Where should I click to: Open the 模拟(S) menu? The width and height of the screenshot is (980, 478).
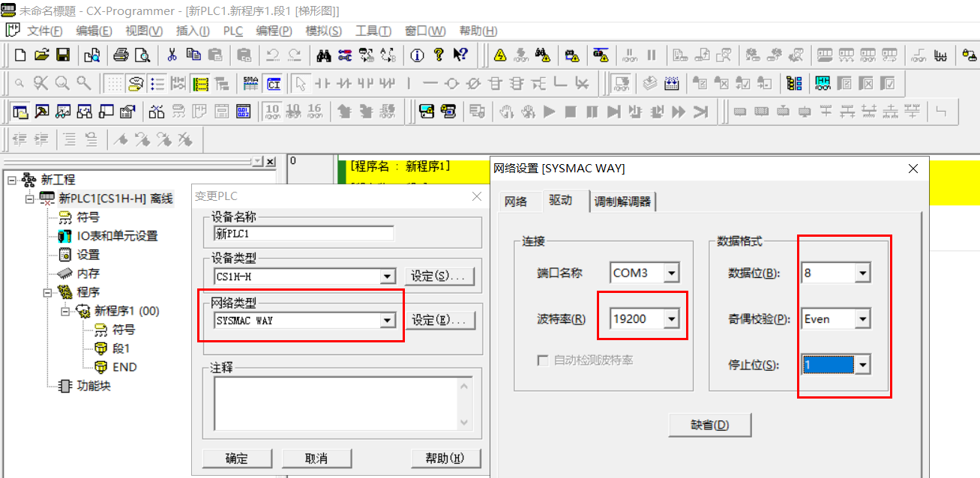click(324, 31)
